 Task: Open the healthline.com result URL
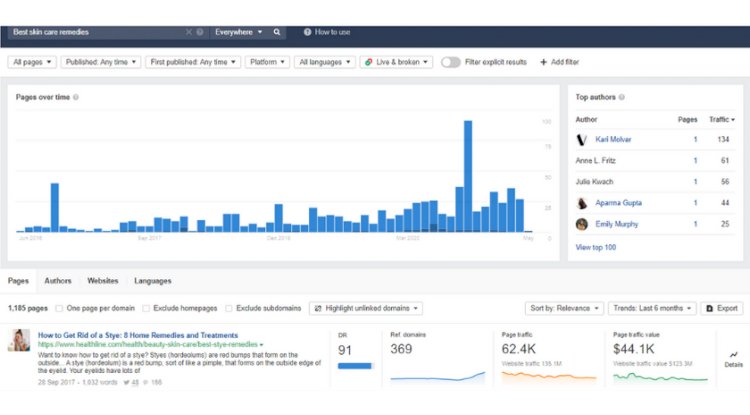148,345
